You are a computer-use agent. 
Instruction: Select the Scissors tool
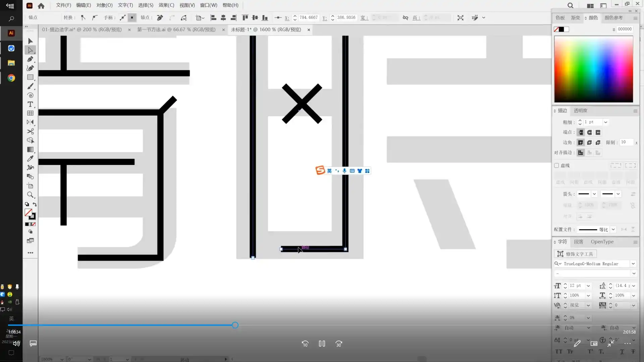(30, 131)
